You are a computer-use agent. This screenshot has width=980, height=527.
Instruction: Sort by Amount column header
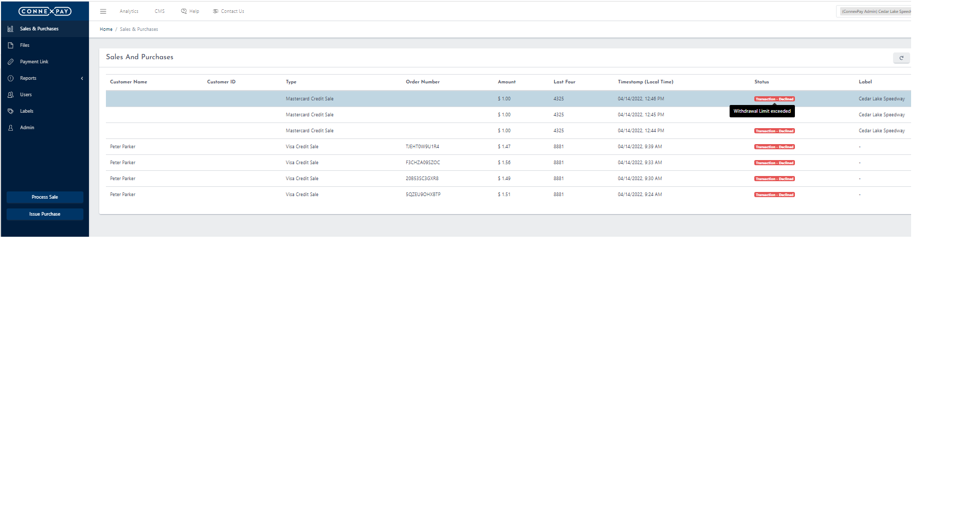506,82
